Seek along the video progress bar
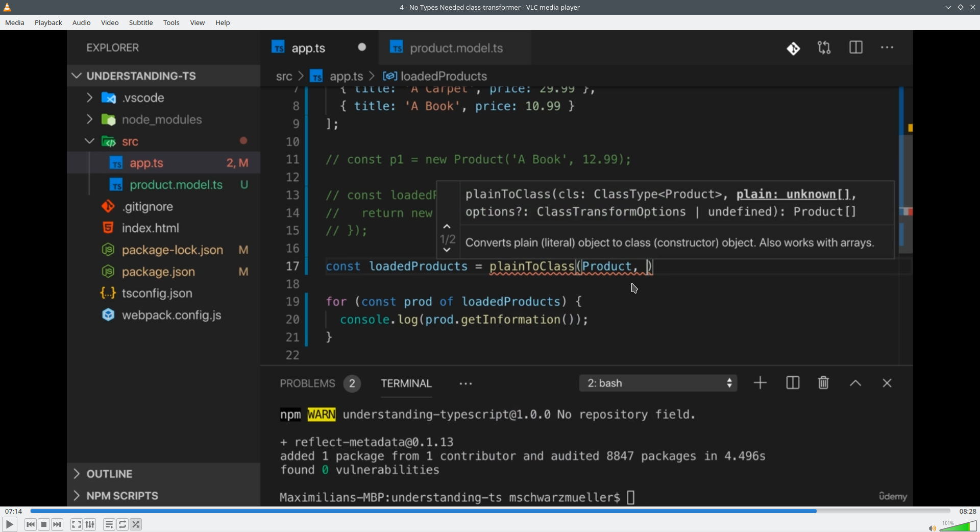Image resolution: width=980 pixels, height=532 pixels. click(490, 511)
